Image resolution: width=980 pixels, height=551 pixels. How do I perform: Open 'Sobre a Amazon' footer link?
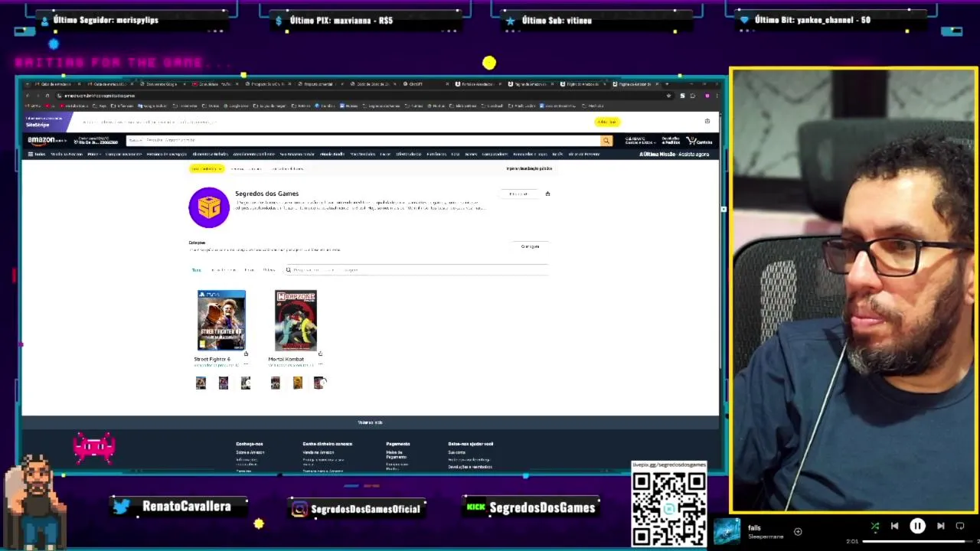point(250,452)
